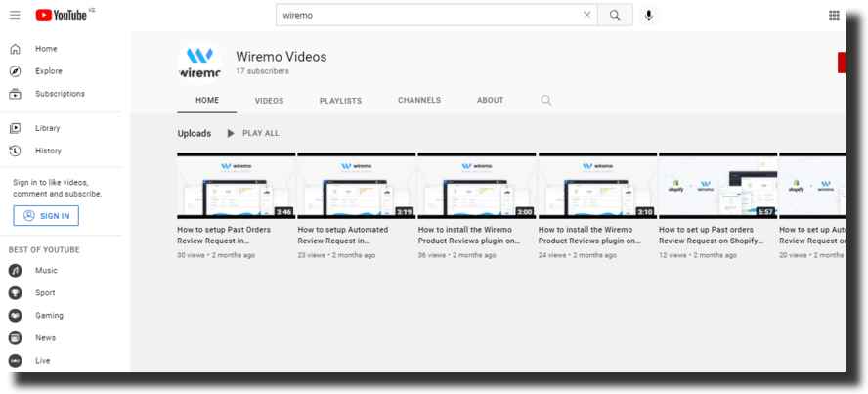Image resolution: width=868 pixels, height=394 pixels.
Task: Click the magnifier search button
Action: (x=615, y=15)
